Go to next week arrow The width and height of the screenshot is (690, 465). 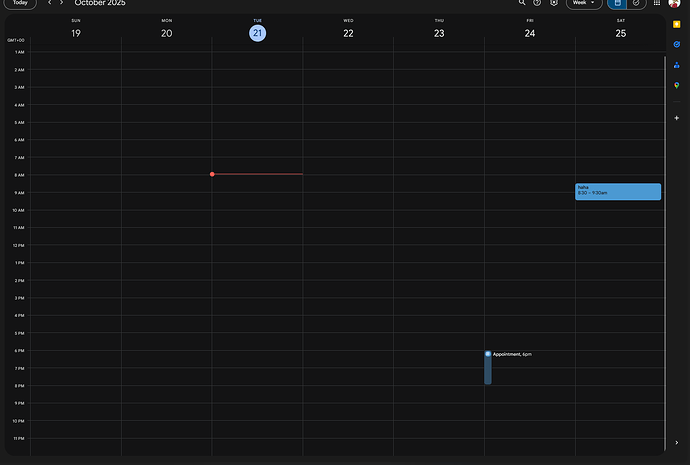[x=61, y=3]
